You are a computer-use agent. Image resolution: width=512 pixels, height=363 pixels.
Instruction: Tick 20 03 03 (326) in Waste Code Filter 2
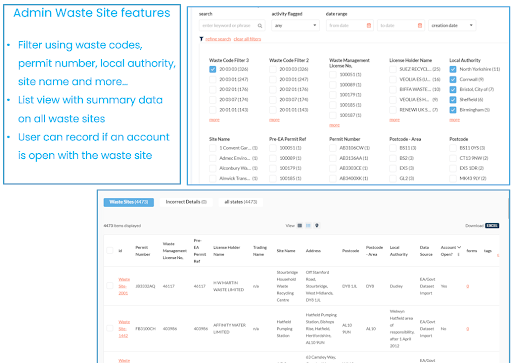click(x=273, y=69)
